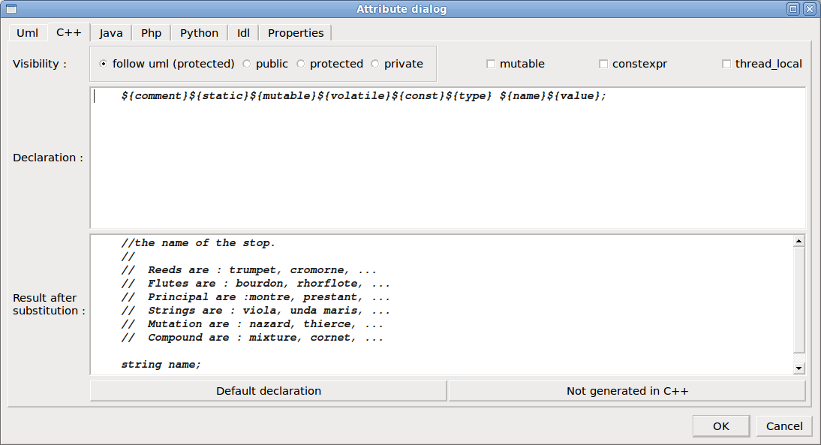
Task: Select the follow uml (protected) radio button
Action: coord(104,64)
